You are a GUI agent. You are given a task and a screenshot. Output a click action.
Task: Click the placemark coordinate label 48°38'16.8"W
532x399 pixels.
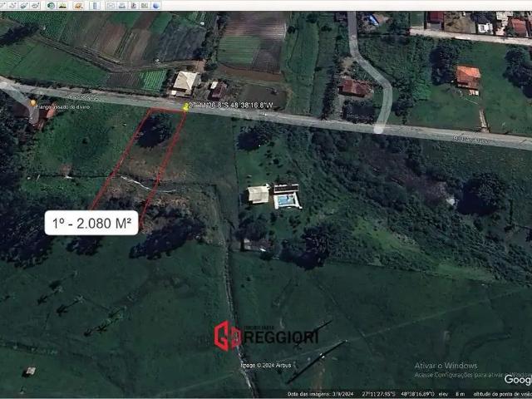(251, 106)
